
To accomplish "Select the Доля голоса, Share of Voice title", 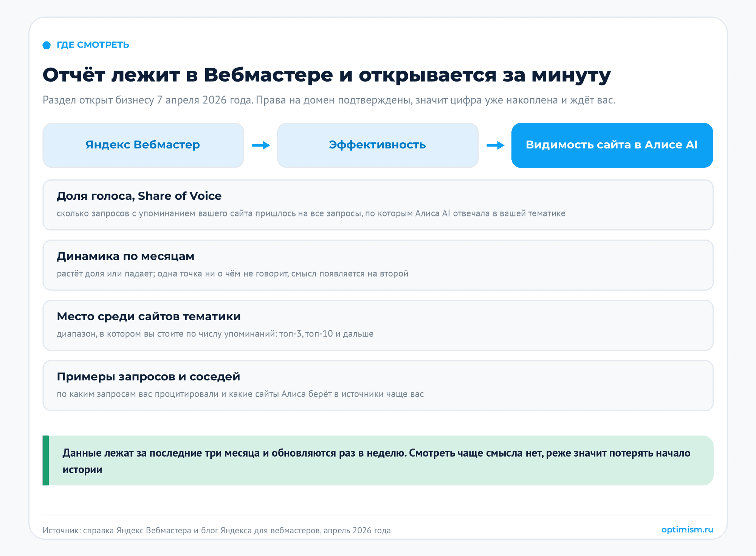I will [139, 196].
